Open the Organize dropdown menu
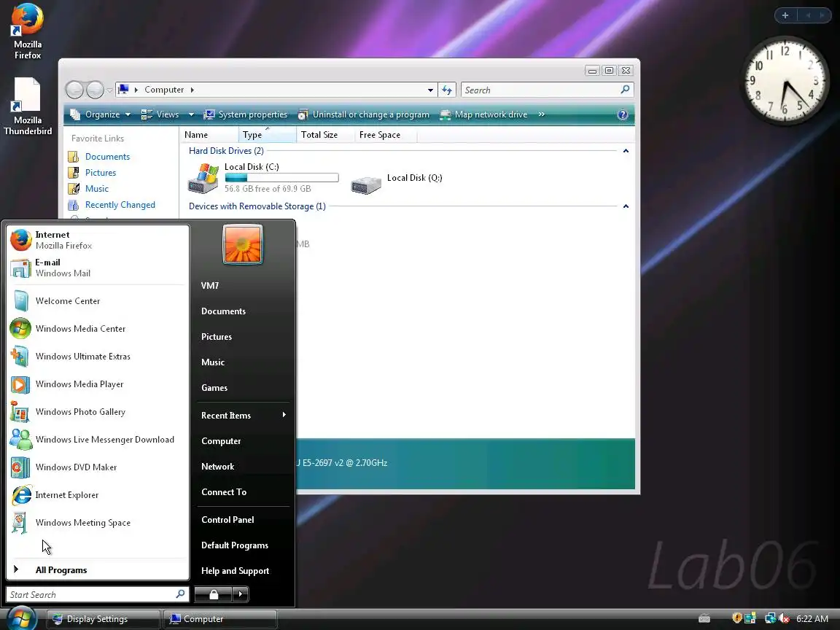The width and height of the screenshot is (840, 630). pos(100,114)
